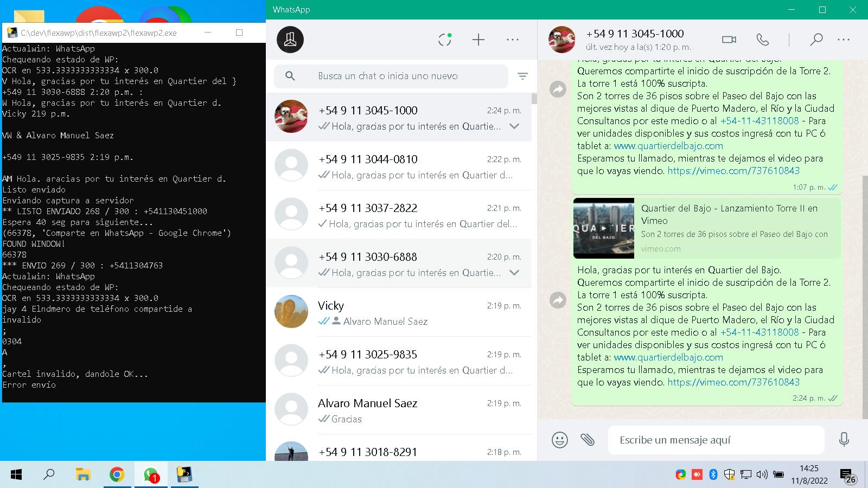Open Windows taskbar search
868x488 pixels.
(49, 475)
